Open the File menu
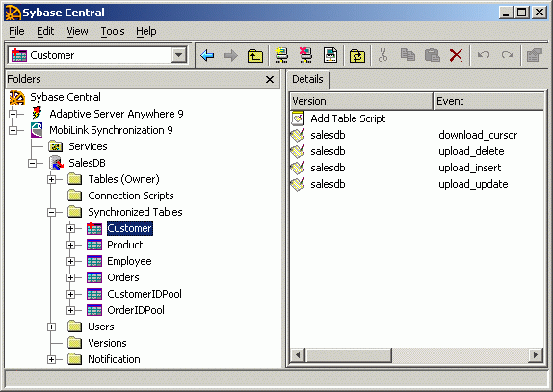 click(x=16, y=31)
